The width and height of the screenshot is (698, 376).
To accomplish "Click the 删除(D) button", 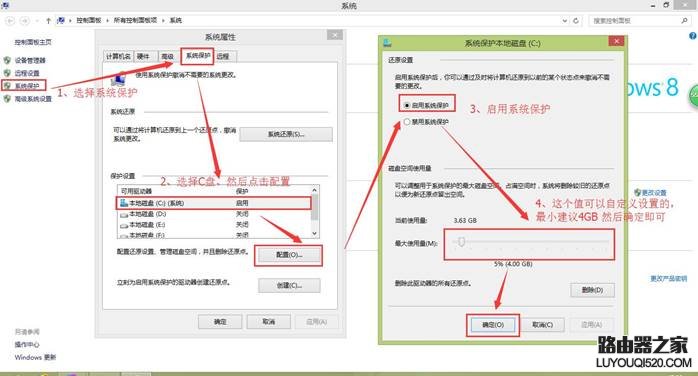I will coord(592,290).
